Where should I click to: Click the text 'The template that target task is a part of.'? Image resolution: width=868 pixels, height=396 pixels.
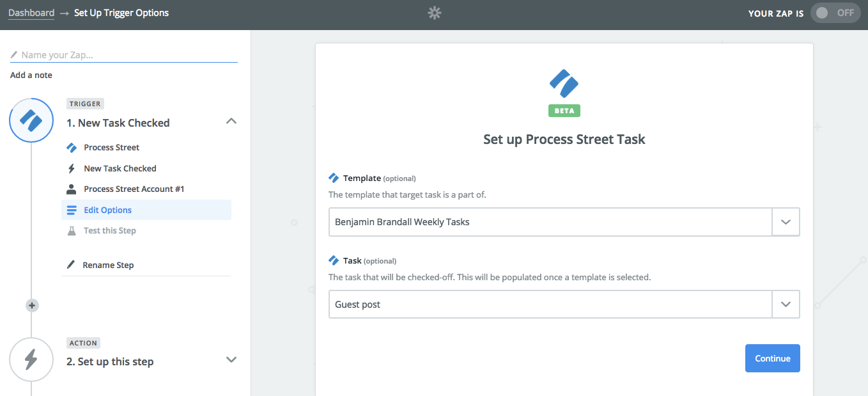[407, 194]
